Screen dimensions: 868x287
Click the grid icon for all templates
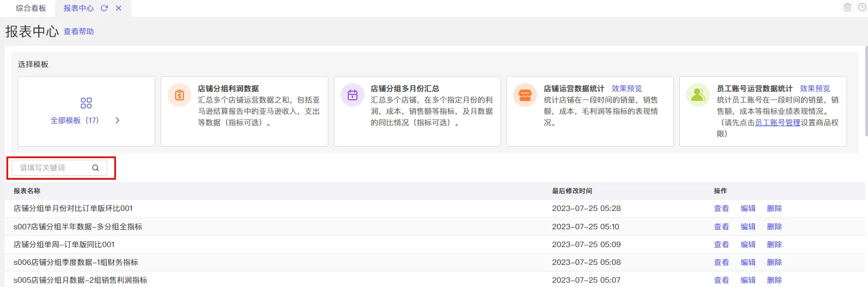pyautogui.click(x=86, y=103)
